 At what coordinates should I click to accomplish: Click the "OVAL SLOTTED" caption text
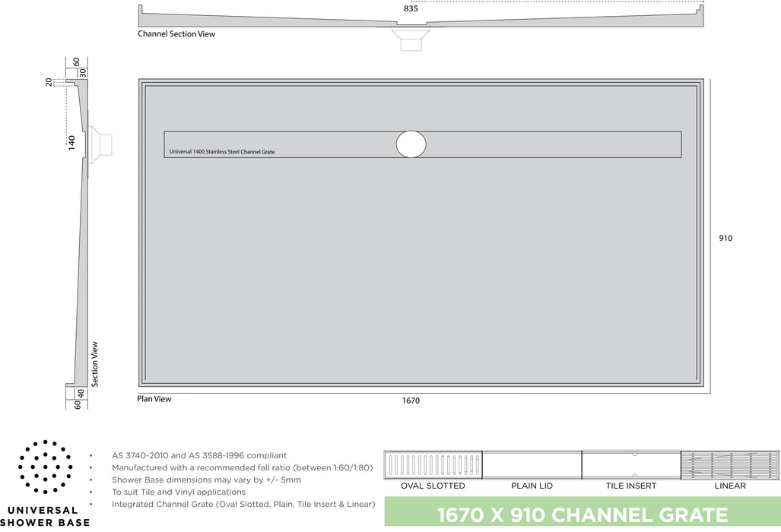[x=433, y=486]
